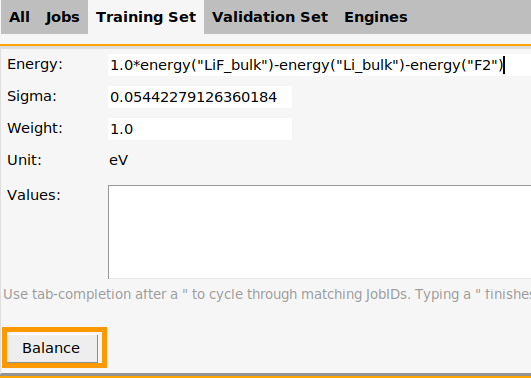Image resolution: width=531 pixels, height=378 pixels.
Task: Open the Engines tab
Action: click(x=376, y=17)
